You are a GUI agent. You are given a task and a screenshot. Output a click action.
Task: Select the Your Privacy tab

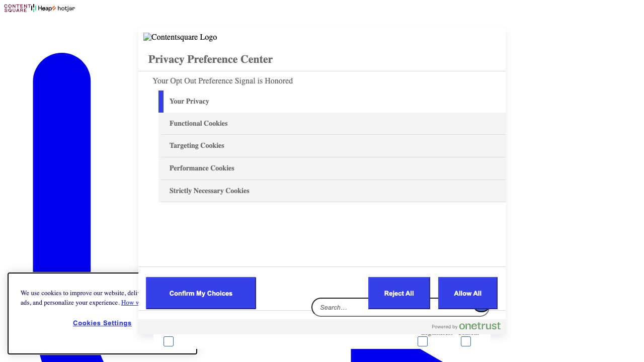coord(189,102)
